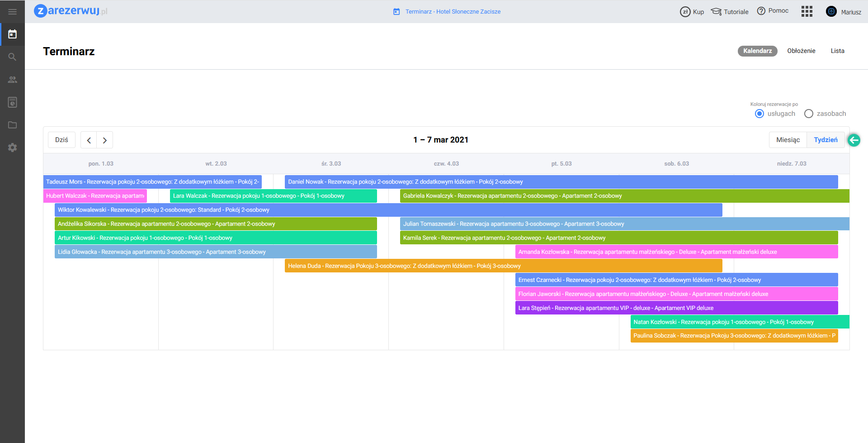Open Lara Stępień's purple VIP reservation
This screenshot has width=868, height=443.
click(676, 308)
